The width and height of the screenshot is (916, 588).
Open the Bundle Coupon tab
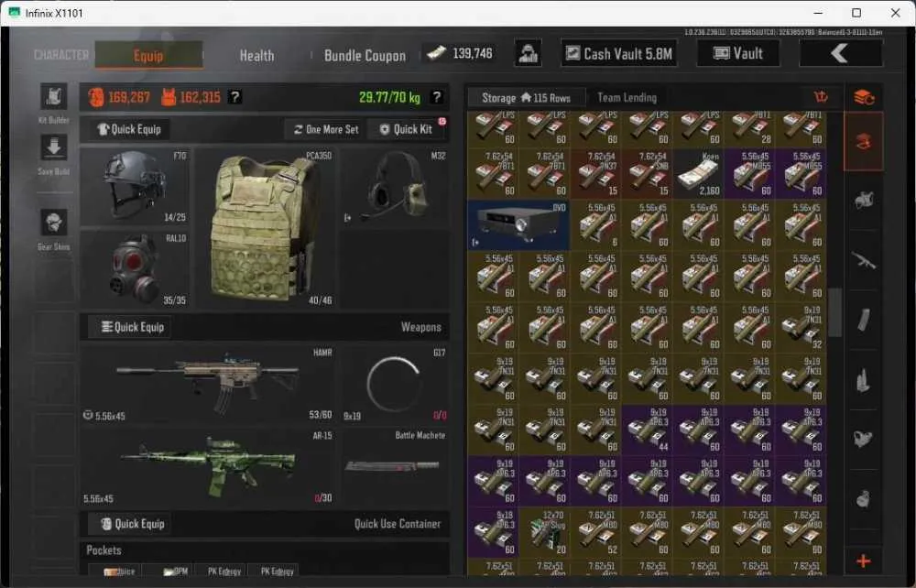coord(365,56)
